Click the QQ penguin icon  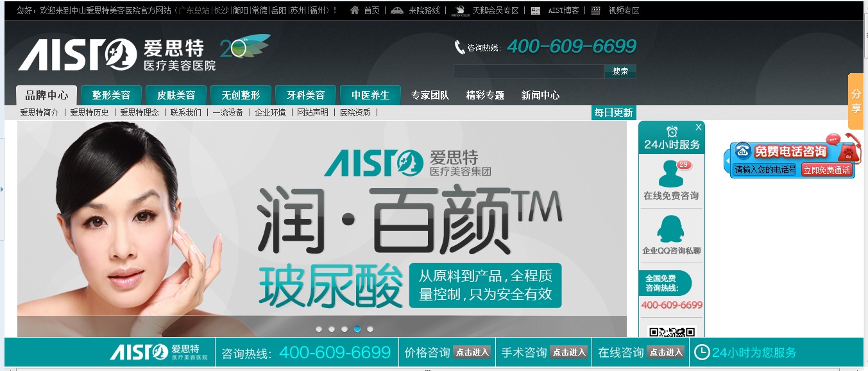pos(671,229)
